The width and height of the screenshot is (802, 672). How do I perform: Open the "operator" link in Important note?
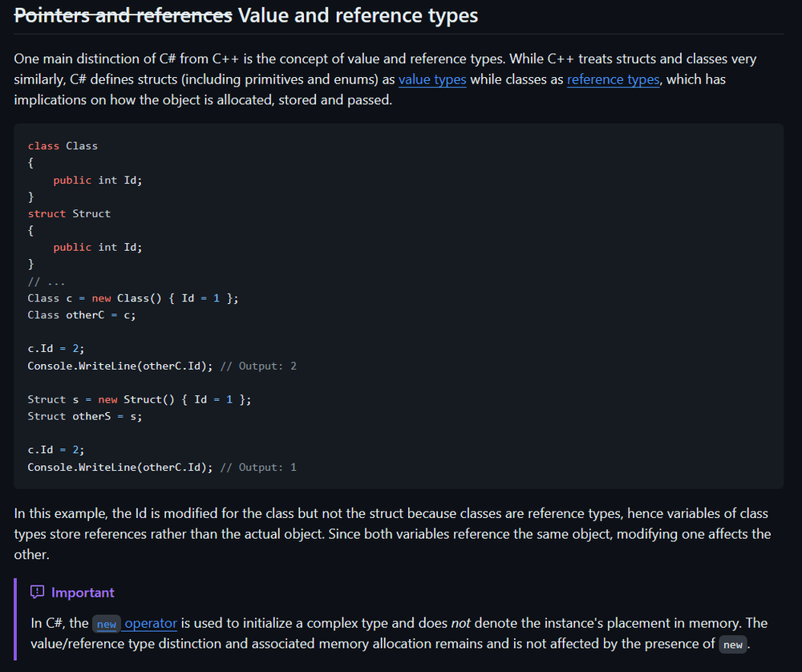[150, 623]
